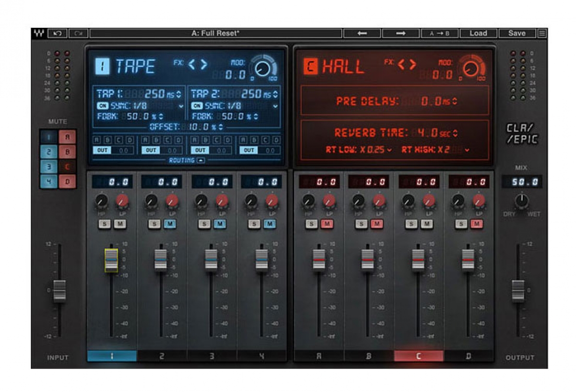Select delay channel tab 4
Screen dimensions: 576x392
click(262, 356)
